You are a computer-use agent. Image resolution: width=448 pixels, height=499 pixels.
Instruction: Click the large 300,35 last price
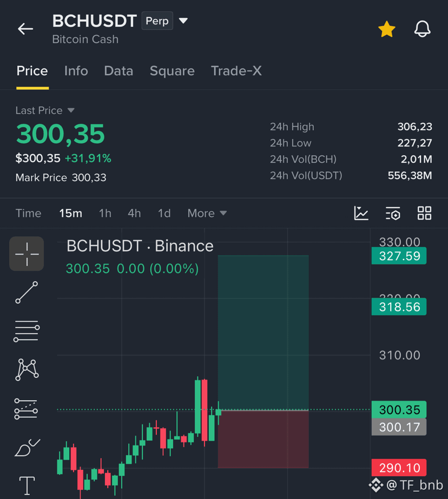pos(60,134)
